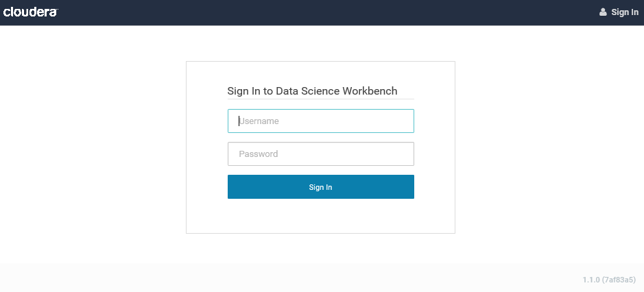This screenshot has height=292, width=644.
Task: Click the user silhouette icon
Action: click(603, 12)
